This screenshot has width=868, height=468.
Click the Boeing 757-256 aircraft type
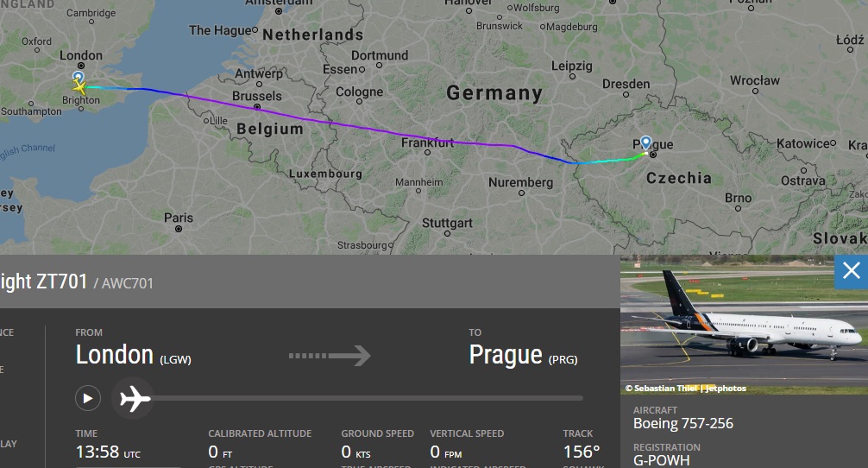click(683, 424)
